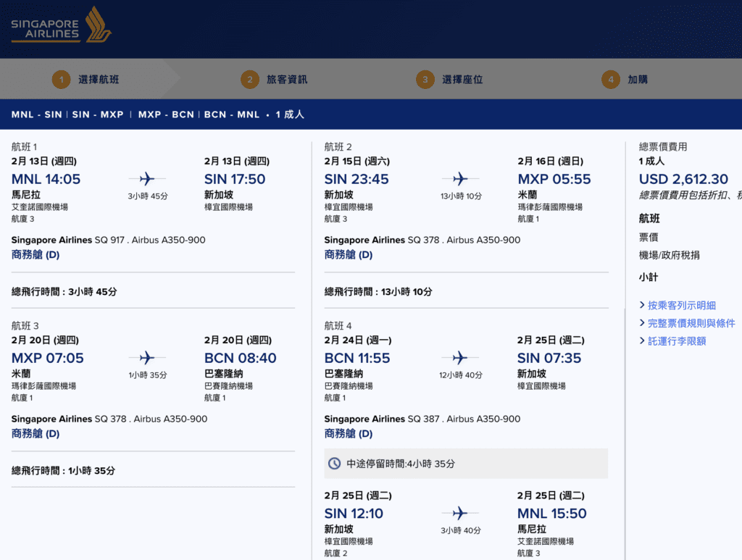Click 2月 15日 (週六) departure date

(357, 162)
